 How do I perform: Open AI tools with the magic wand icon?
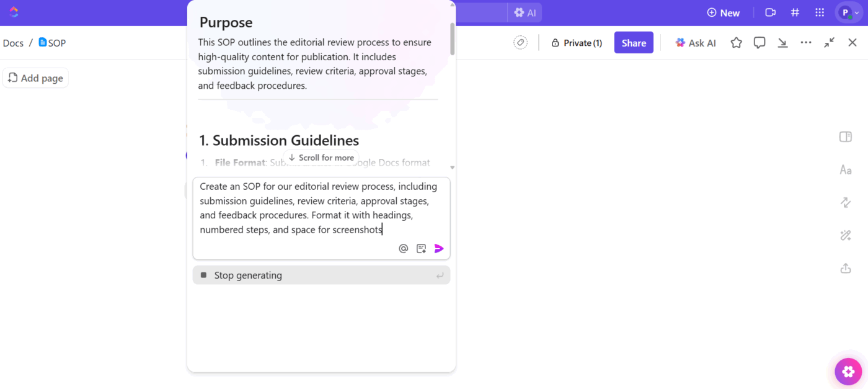845,235
